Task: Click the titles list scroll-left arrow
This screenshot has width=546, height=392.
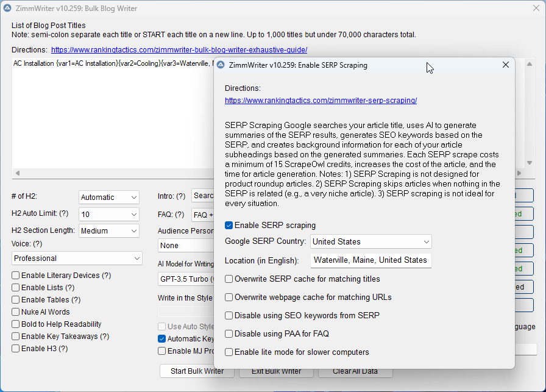Action: tap(18, 173)
